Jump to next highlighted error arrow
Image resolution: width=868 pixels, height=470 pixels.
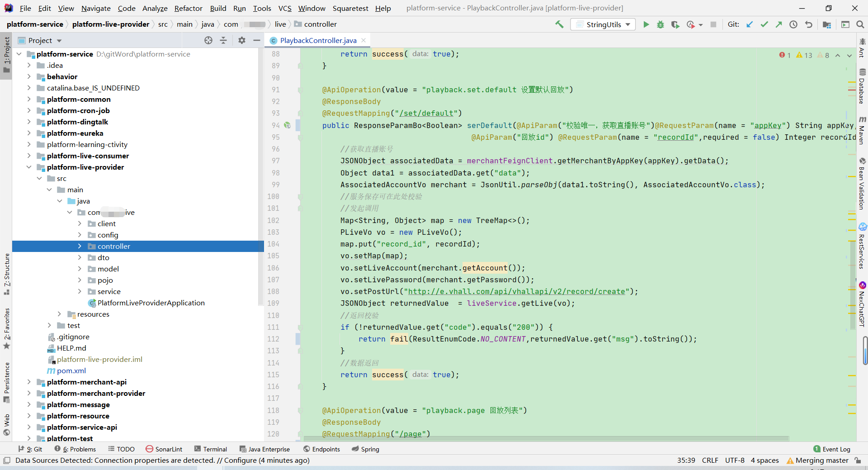pos(849,55)
